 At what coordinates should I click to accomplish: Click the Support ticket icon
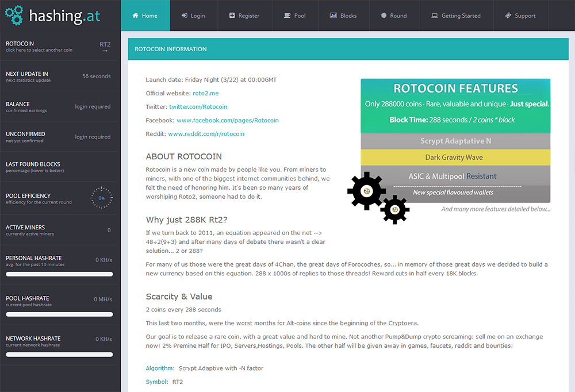[508, 16]
